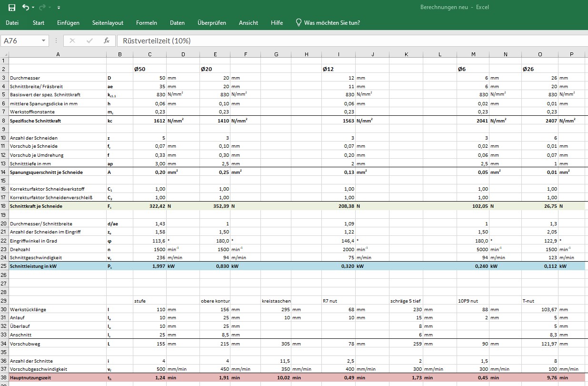Click the Undo arrow icon

pyautogui.click(x=25, y=7)
